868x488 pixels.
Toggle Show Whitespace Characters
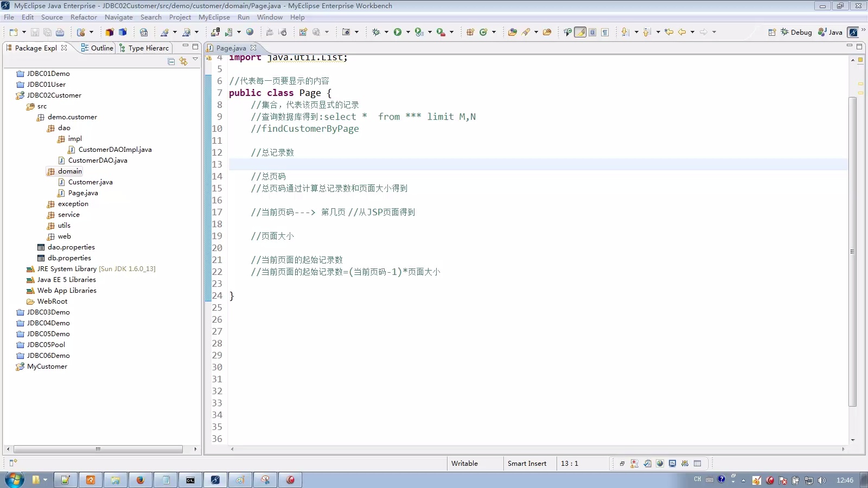pos(605,32)
